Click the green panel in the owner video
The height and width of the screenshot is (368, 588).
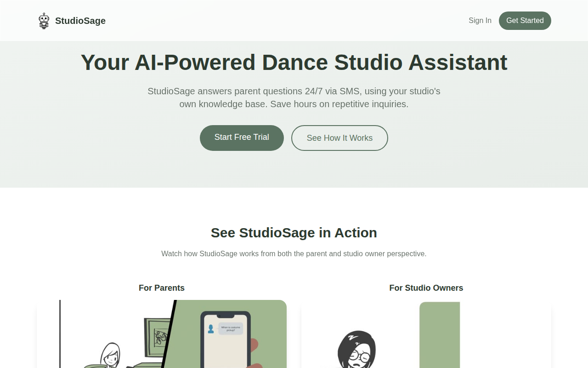(439, 336)
